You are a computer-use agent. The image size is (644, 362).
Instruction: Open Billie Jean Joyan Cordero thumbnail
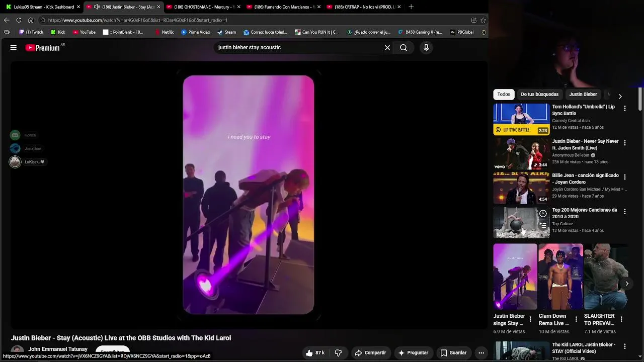click(x=521, y=188)
